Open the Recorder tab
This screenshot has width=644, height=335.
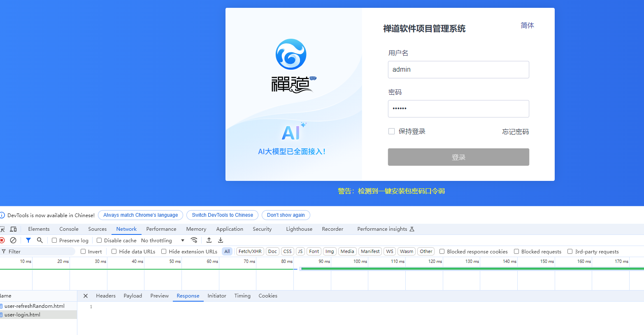coord(332,229)
